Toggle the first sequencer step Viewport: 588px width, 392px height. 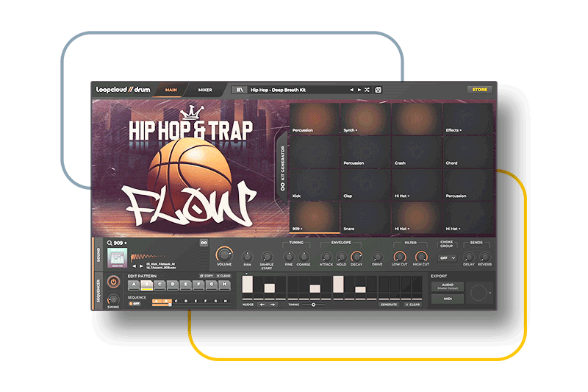pos(248,285)
